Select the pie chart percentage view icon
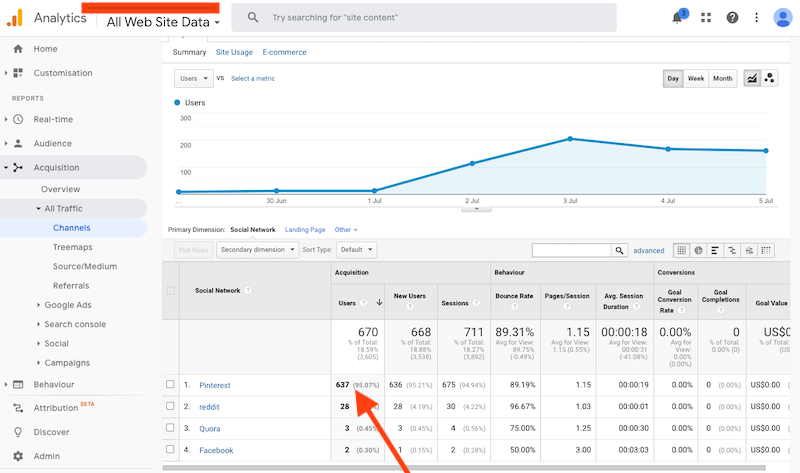Image resolution: width=800 pixels, height=473 pixels. pos(698,250)
